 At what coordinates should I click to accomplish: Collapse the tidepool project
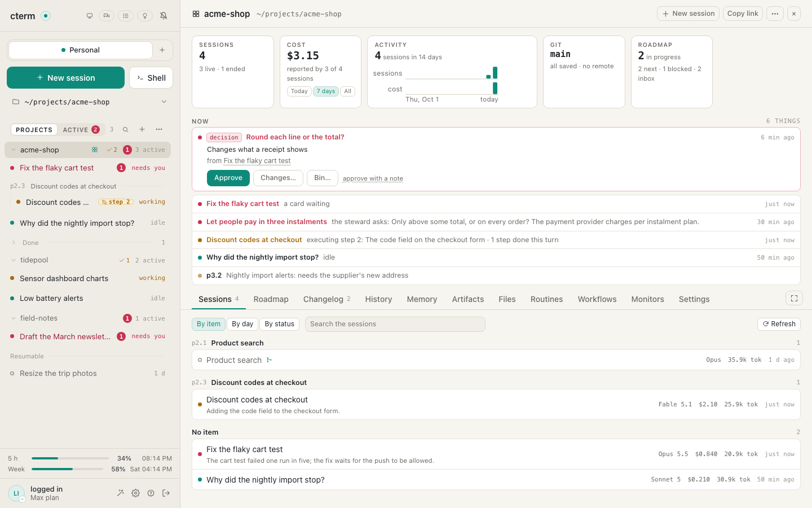coord(14,260)
